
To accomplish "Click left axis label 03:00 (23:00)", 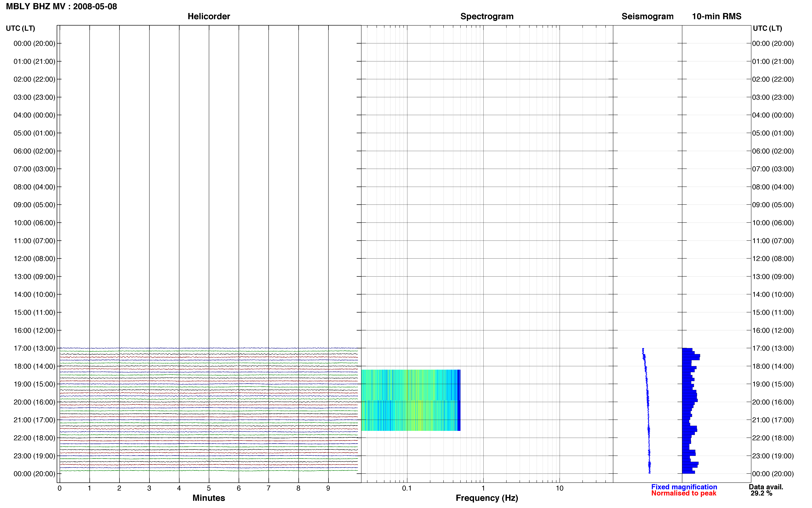I will (34, 97).
